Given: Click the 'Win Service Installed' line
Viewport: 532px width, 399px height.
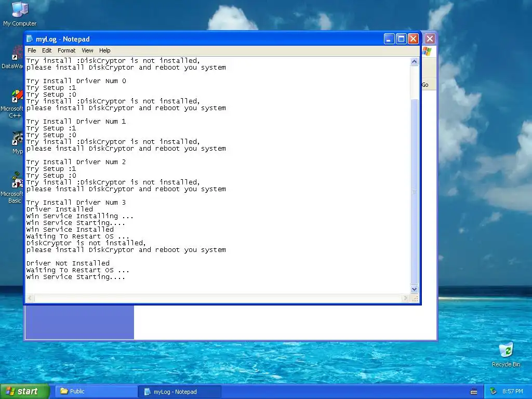Looking at the screenshot, I should click(70, 230).
